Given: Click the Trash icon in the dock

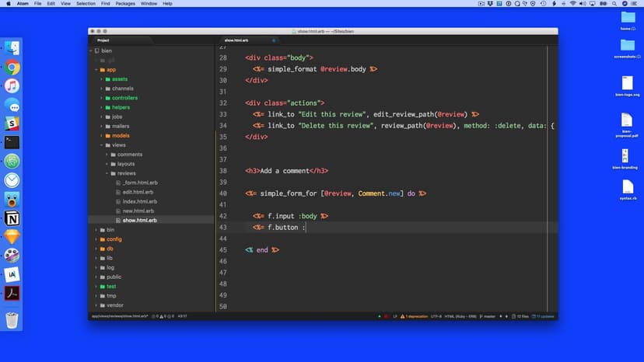Looking at the screenshot, I should click(x=12, y=319).
